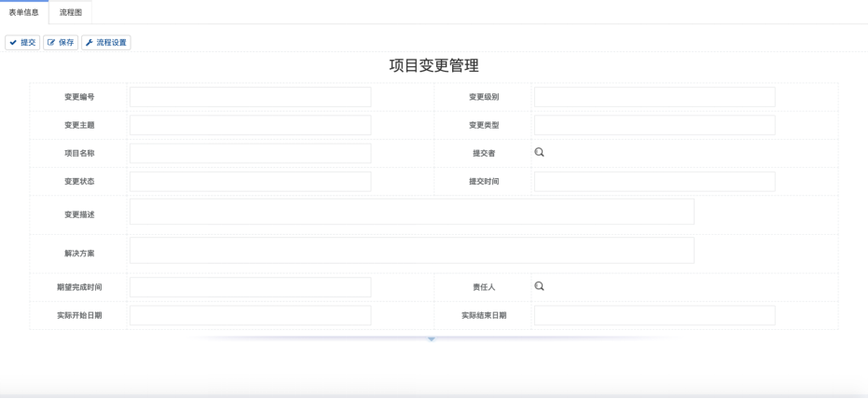Click the 提交者 label
This screenshot has height=399, width=868.
pyautogui.click(x=484, y=153)
